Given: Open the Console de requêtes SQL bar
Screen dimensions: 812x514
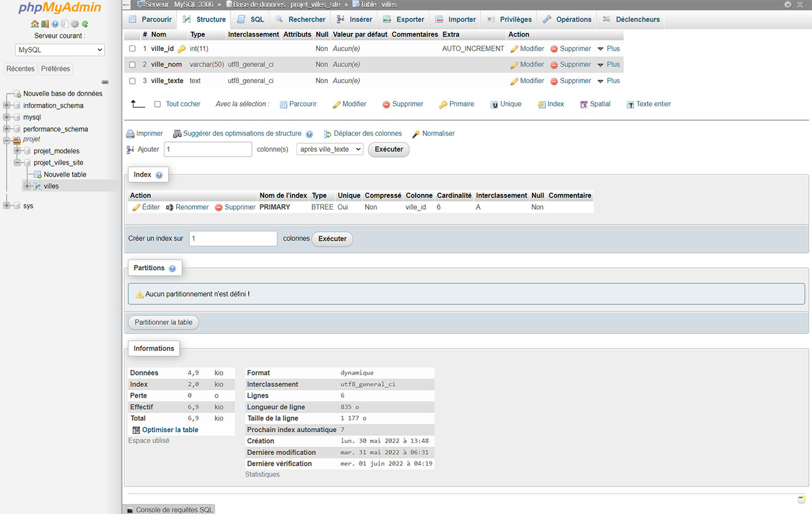Looking at the screenshot, I should click(169, 510).
